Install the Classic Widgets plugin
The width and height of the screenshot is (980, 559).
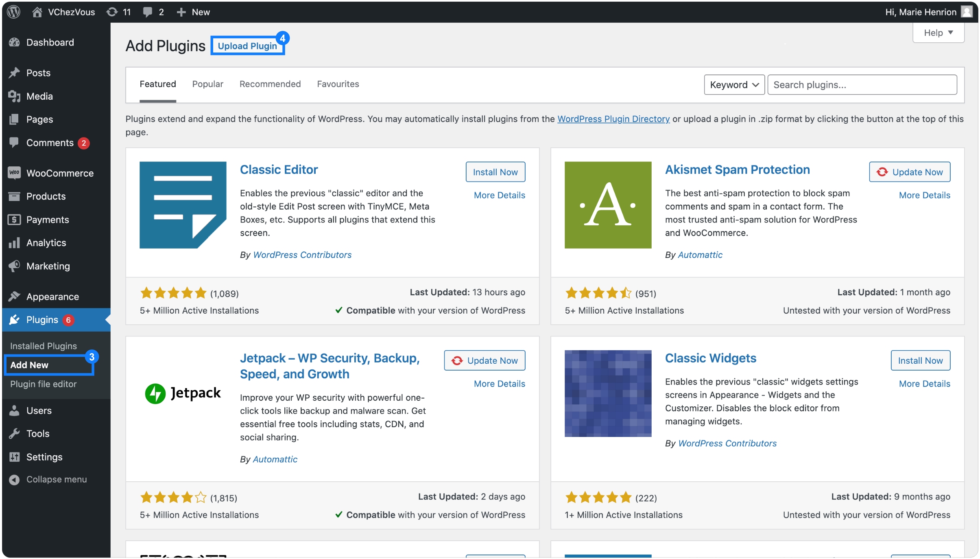coord(920,360)
